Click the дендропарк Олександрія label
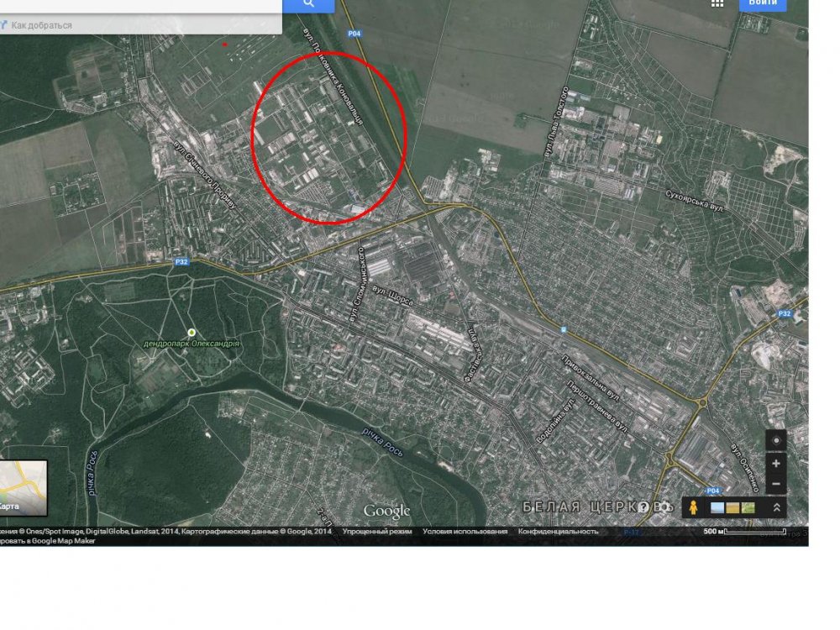 [192, 344]
